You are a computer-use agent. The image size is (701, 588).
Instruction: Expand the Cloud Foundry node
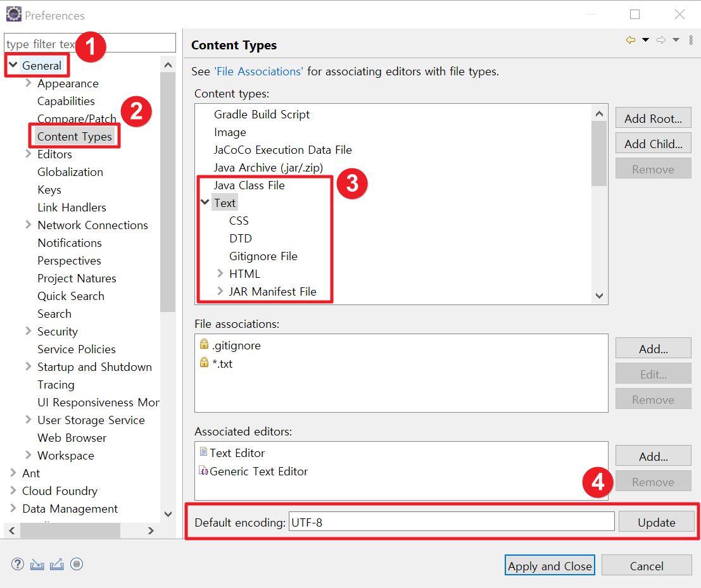click(13, 490)
